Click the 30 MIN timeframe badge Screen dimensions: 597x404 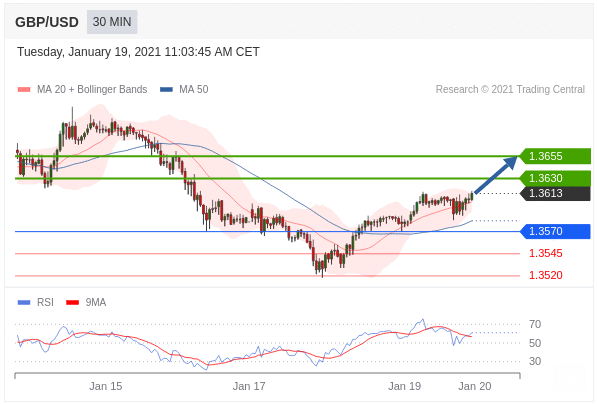coord(112,22)
